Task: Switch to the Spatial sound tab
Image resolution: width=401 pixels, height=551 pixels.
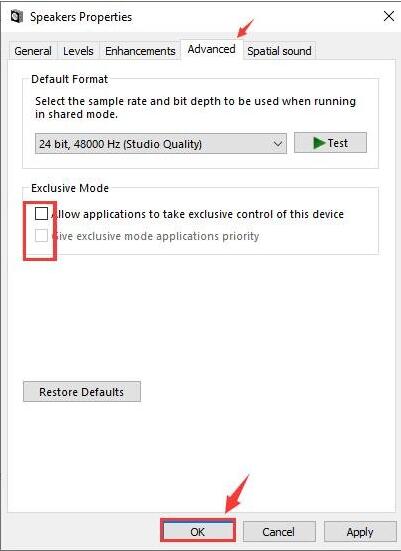Action: pyautogui.click(x=279, y=51)
